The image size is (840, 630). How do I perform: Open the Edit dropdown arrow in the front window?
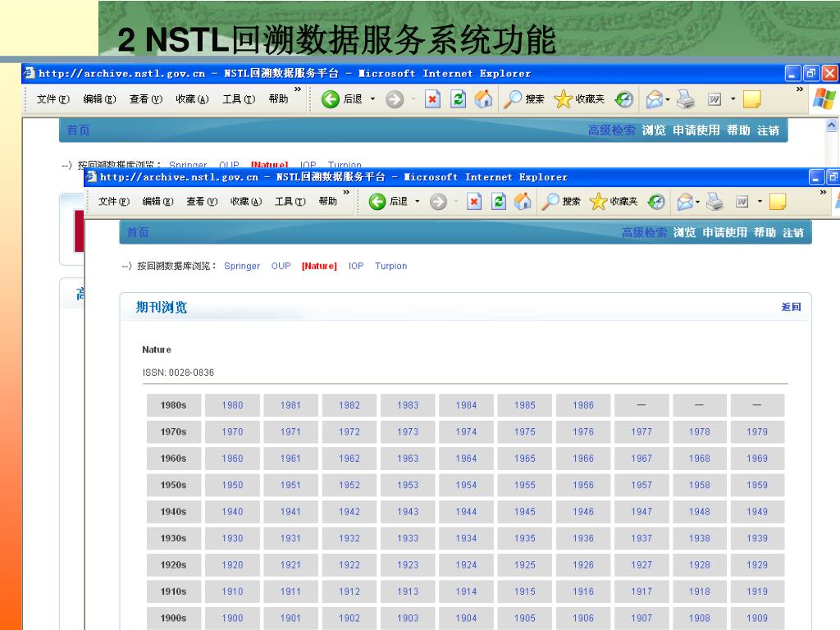[760, 202]
